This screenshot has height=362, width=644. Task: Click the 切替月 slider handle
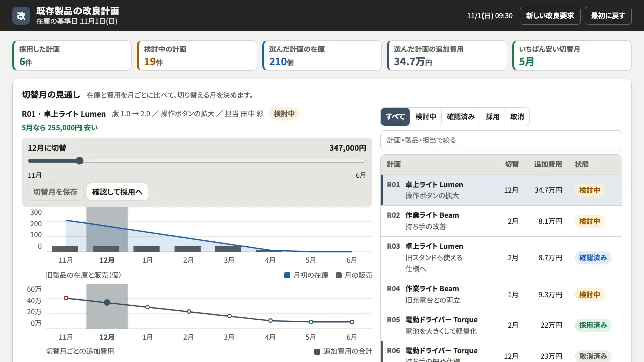click(x=79, y=161)
